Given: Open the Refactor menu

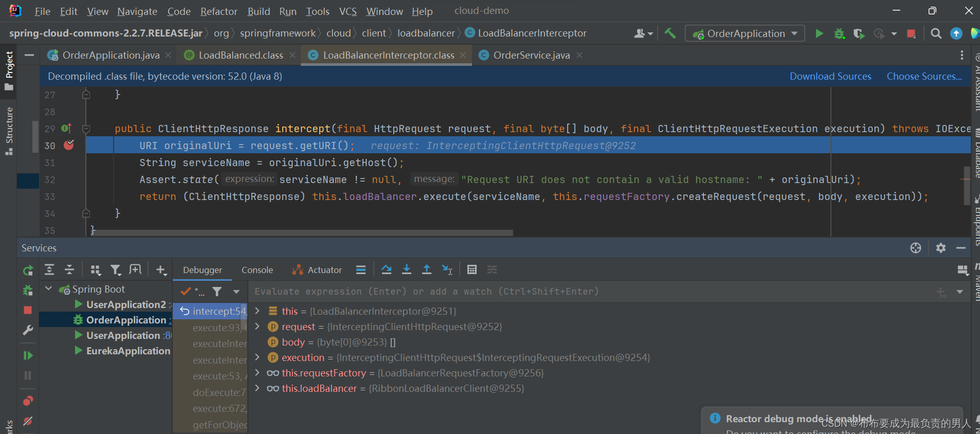Looking at the screenshot, I should [x=219, y=11].
